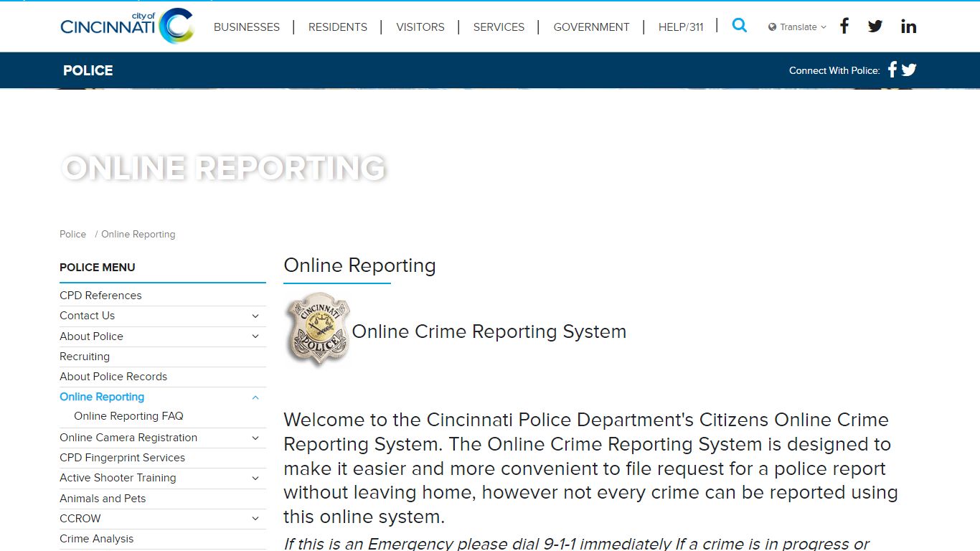Open Police Facebook icon next to Connect With Police
The height and width of the screenshot is (551, 980).
click(892, 70)
